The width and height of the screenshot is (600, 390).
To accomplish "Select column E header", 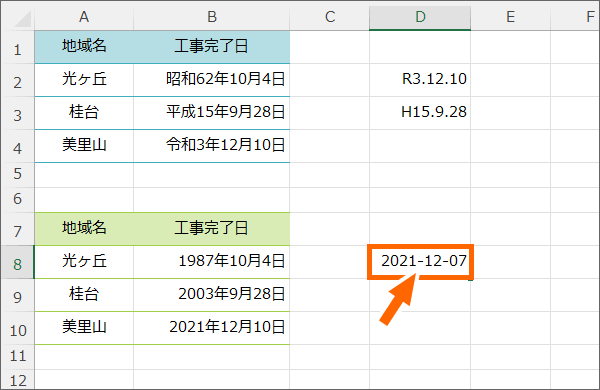I will (x=510, y=17).
